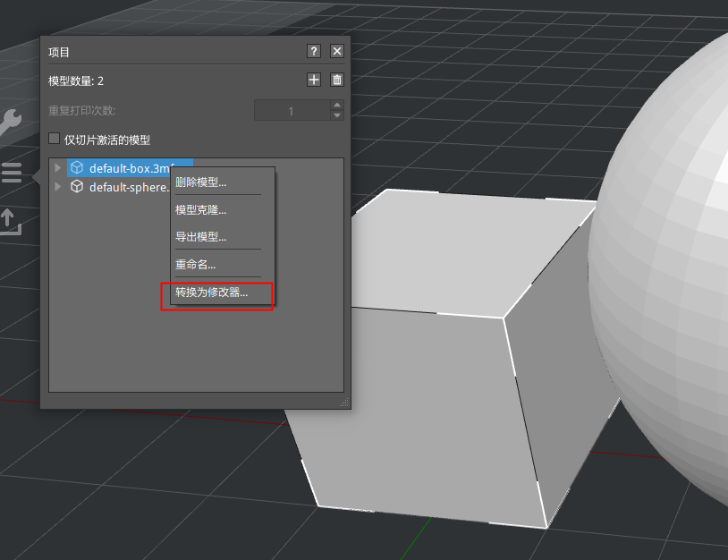Image resolution: width=728 pixels, height=560 pixels.
Task: Expand the default-sphere tree node
Action: click(58, 187)
